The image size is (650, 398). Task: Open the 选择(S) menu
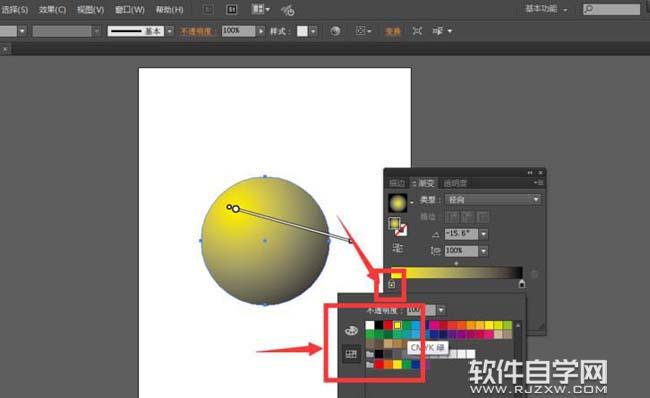(x=14, y=10)
